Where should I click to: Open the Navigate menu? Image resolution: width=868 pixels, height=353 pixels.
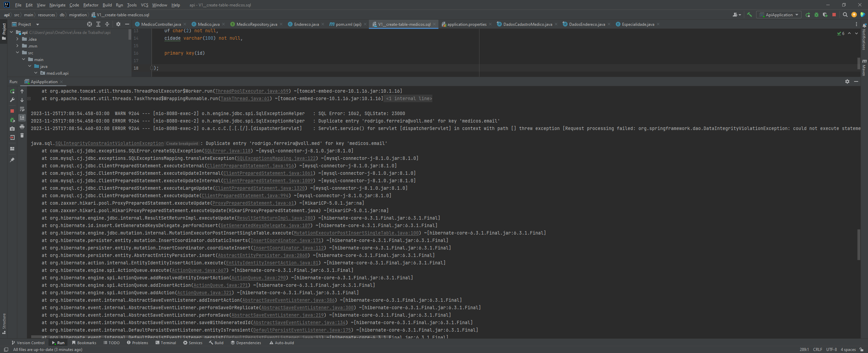coord(57,5)
